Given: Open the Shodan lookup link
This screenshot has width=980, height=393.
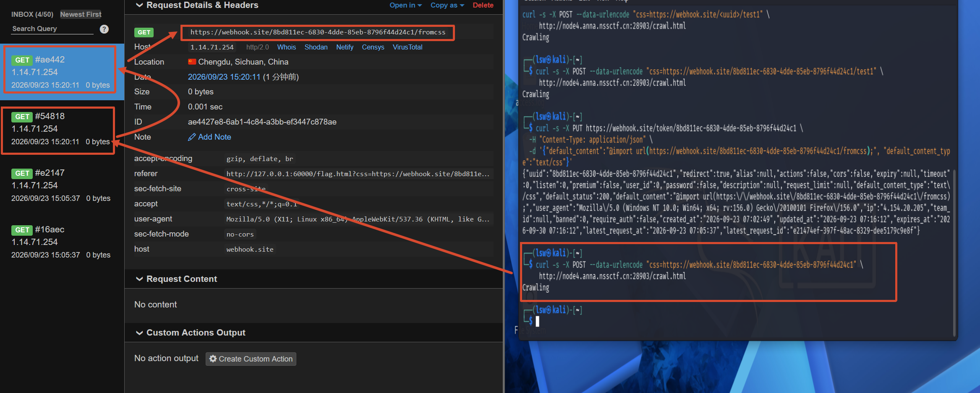Looking at the screenshot, I should (316, 47).
